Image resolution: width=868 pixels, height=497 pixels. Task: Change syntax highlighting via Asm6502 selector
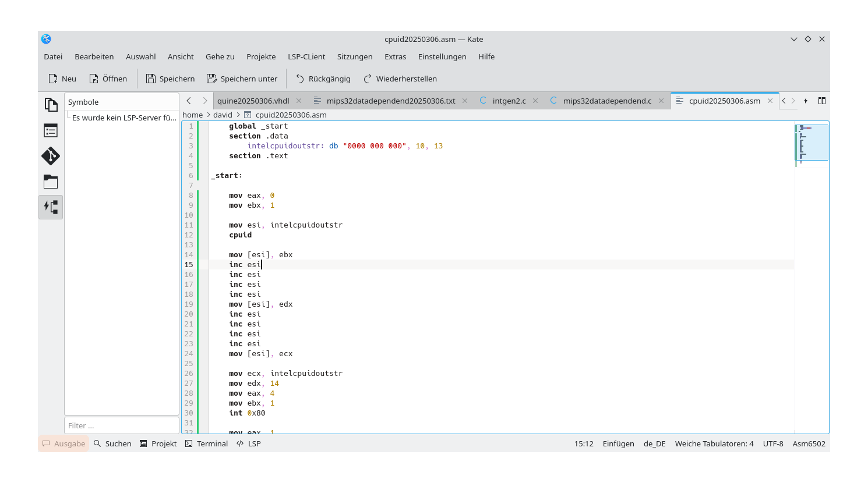809,443
